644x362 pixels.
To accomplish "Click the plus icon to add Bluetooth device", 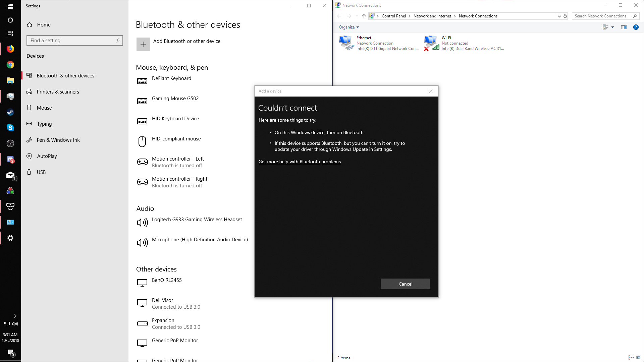I will tap(143, 44).
